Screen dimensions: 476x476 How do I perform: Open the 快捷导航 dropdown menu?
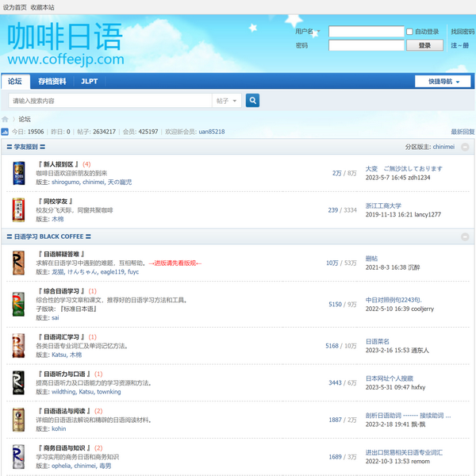tap(443, 82)
